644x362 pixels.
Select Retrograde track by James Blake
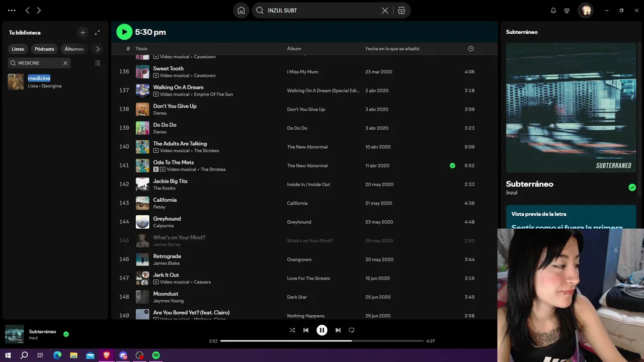point(167,256)
